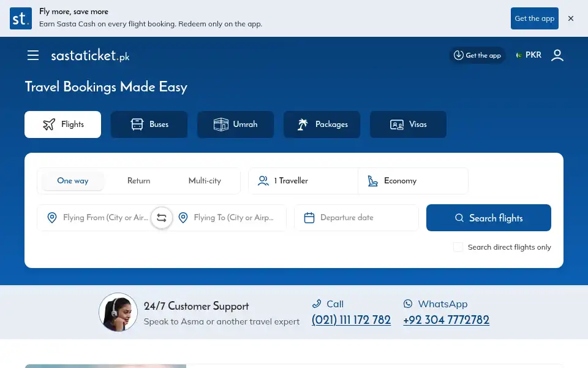
Task: Open WhatsApp number +92 304 7772782
Action: [447, 320]
